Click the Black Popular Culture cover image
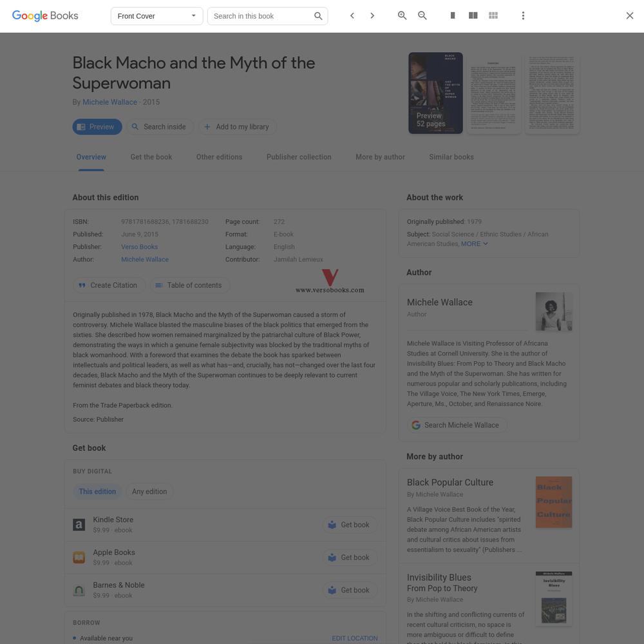 coord(554,502)
